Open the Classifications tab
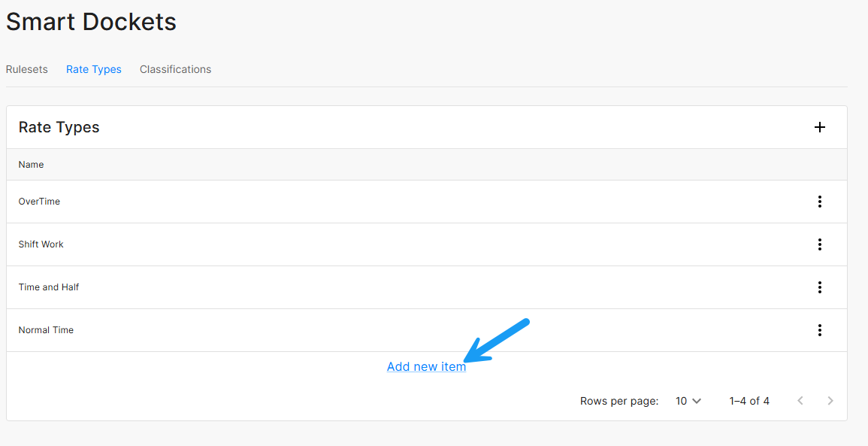The image size is (868, 446). 175,69
